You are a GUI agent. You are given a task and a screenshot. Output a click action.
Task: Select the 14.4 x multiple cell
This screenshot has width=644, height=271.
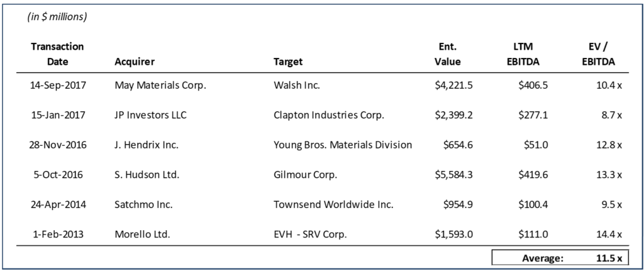pyautogui.click(x=609, y=235)
